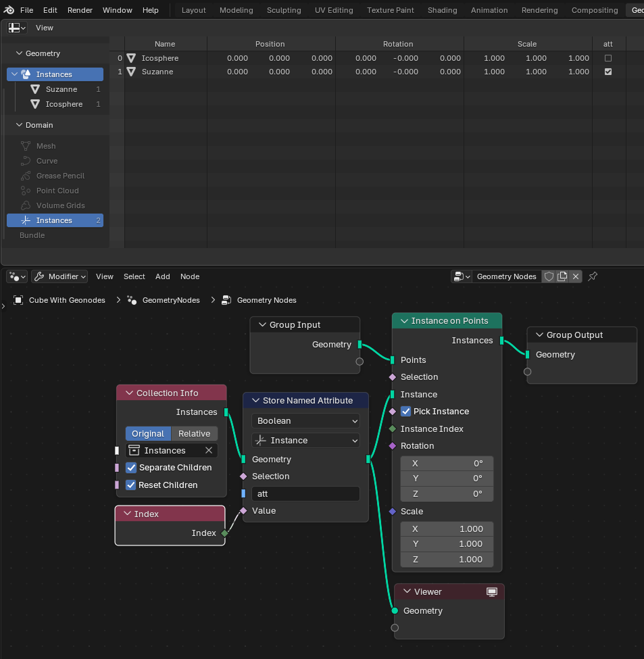Viewport: 644px width, 659px height.
Task: Click the Blender logo icon
Action: [9, 9]
